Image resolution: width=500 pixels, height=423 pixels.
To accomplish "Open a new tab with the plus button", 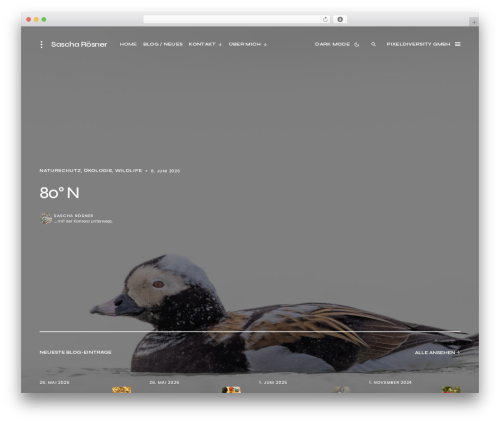I will tap(474, 22).
